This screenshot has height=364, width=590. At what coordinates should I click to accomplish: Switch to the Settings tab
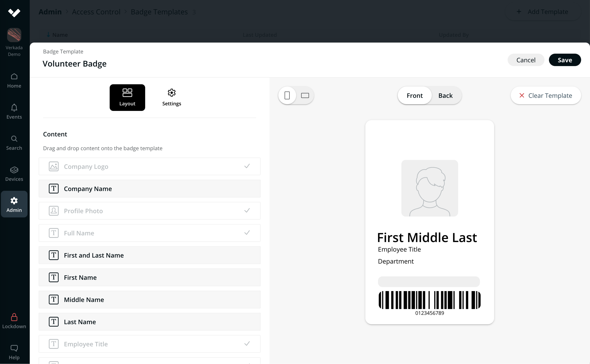[x=171, y=97]
